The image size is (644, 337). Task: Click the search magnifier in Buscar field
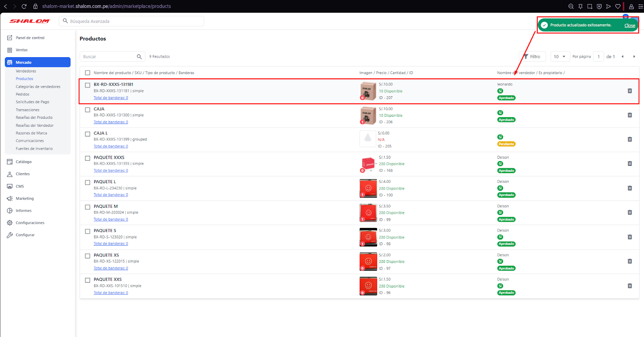click(x=139, y=57)
